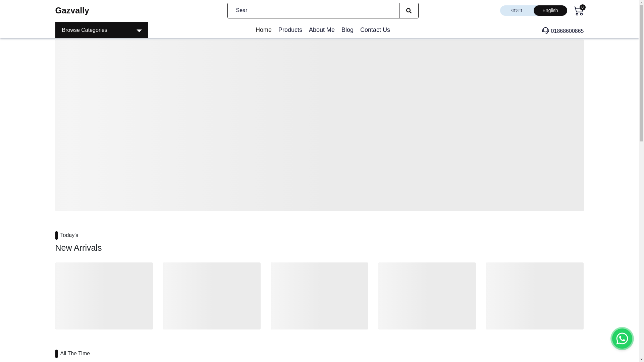Open second New Arrivals product card
Viewport: 644px width, 362px height.
[x=212, y=296]
